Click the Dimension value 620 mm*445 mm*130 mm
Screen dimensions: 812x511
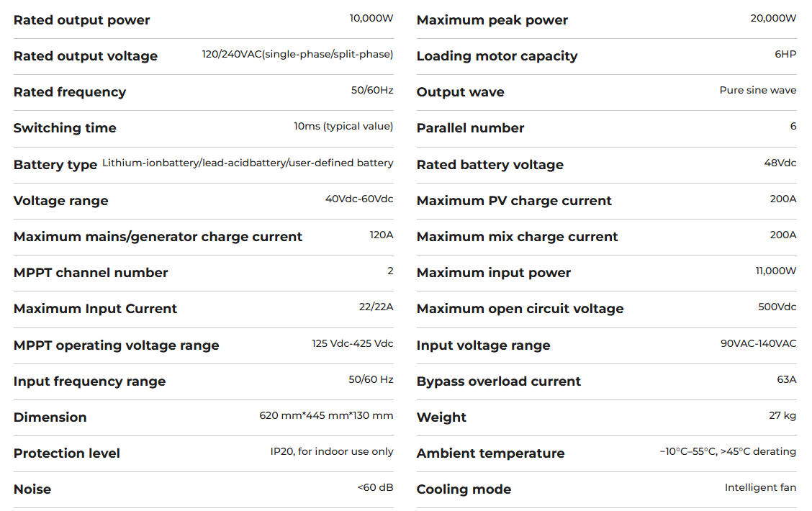coord(326,415)
